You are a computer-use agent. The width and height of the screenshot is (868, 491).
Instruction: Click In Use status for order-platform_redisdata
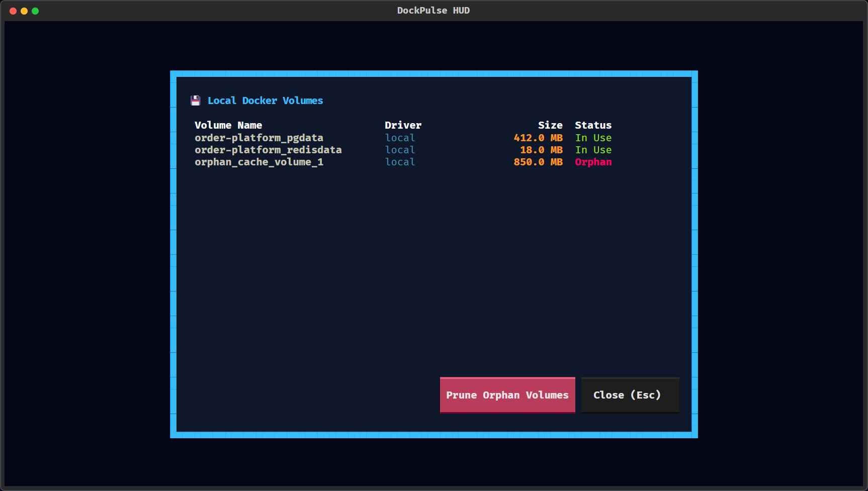click(593, 150)
